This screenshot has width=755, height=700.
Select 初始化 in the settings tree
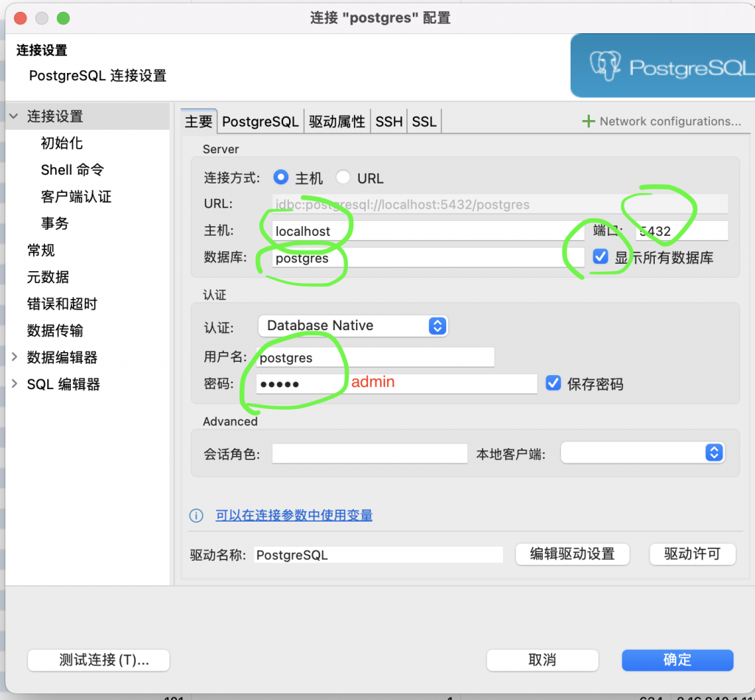pos(62,143)
